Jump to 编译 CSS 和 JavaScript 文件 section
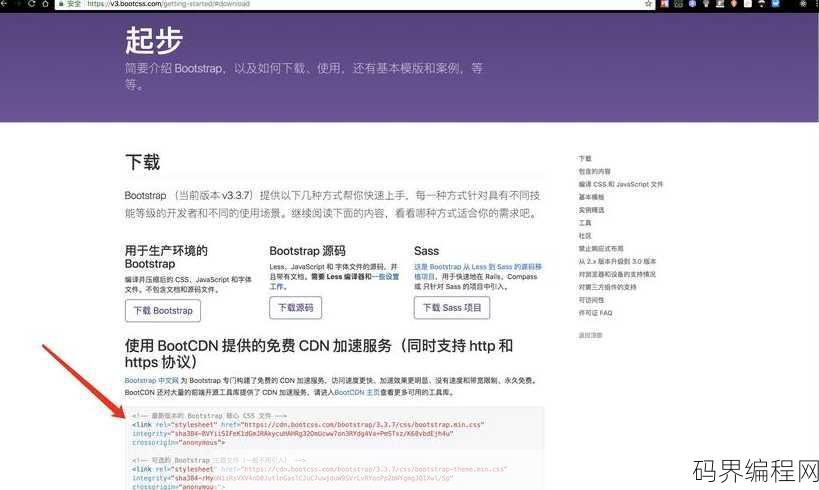 (x=621, y=184)
